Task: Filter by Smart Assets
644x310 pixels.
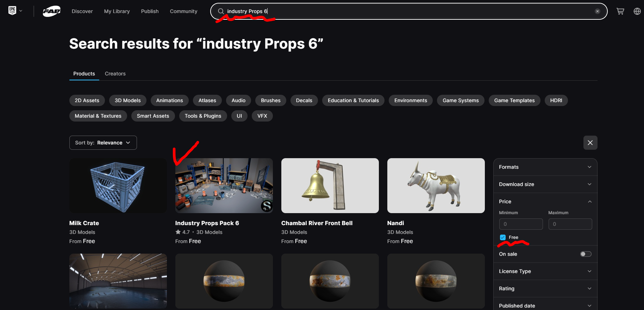Action: pyautogui.click(x=153, y=116)
